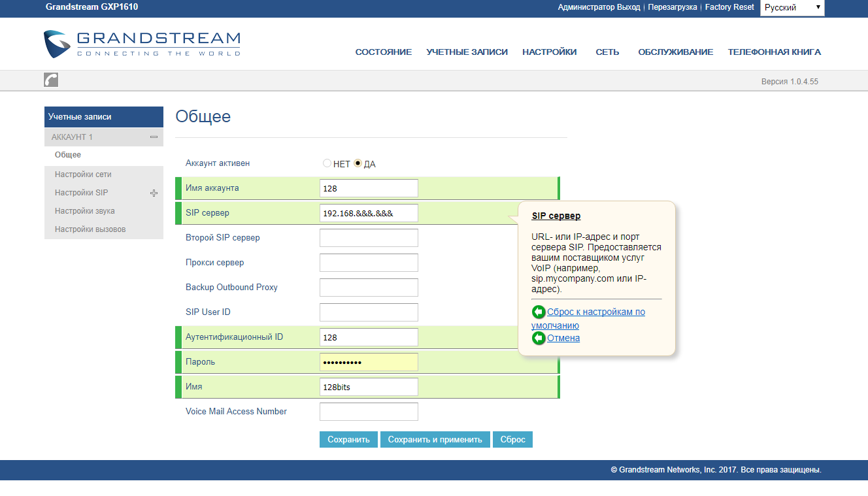Click the Пароль password field

click(369, 362)
